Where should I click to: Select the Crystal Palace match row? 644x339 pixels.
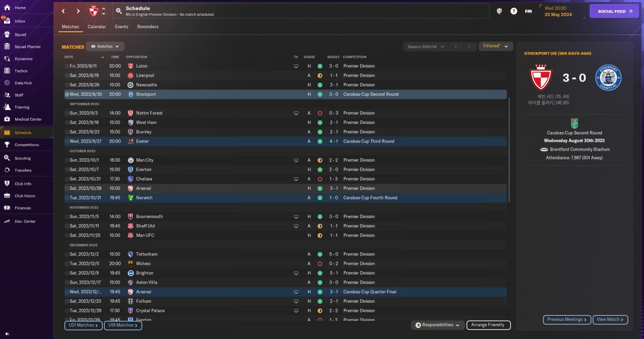pos(285,311)
